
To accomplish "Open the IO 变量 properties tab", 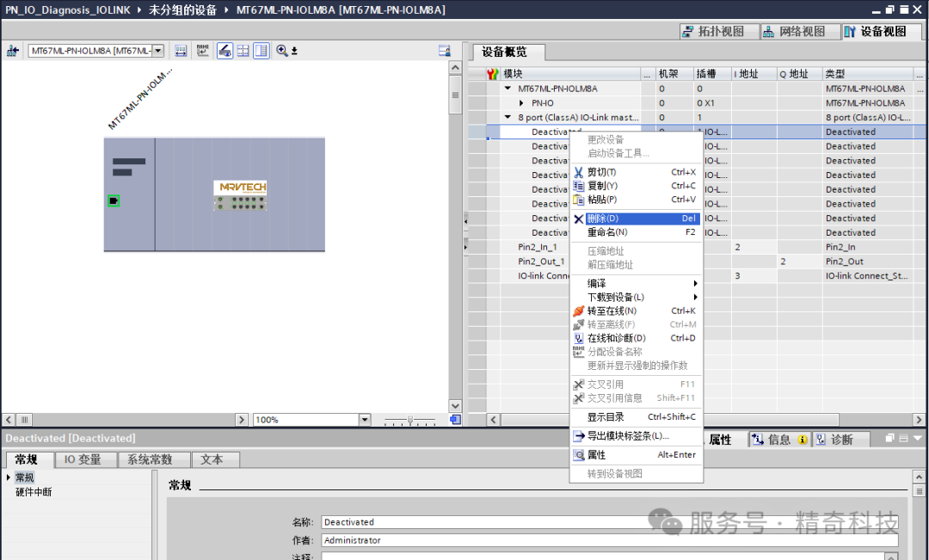I will 83,460.
